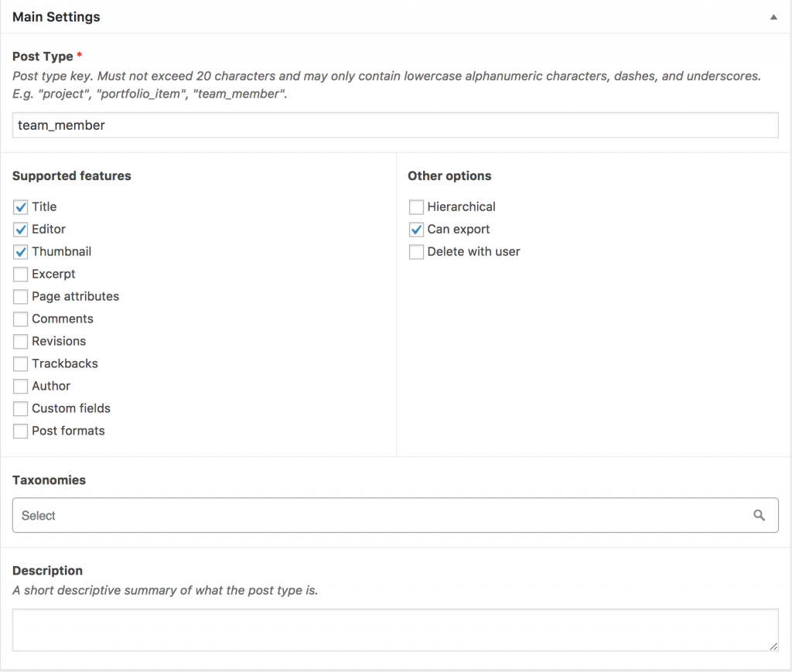Click the Post Type text field

coord(395,125)
